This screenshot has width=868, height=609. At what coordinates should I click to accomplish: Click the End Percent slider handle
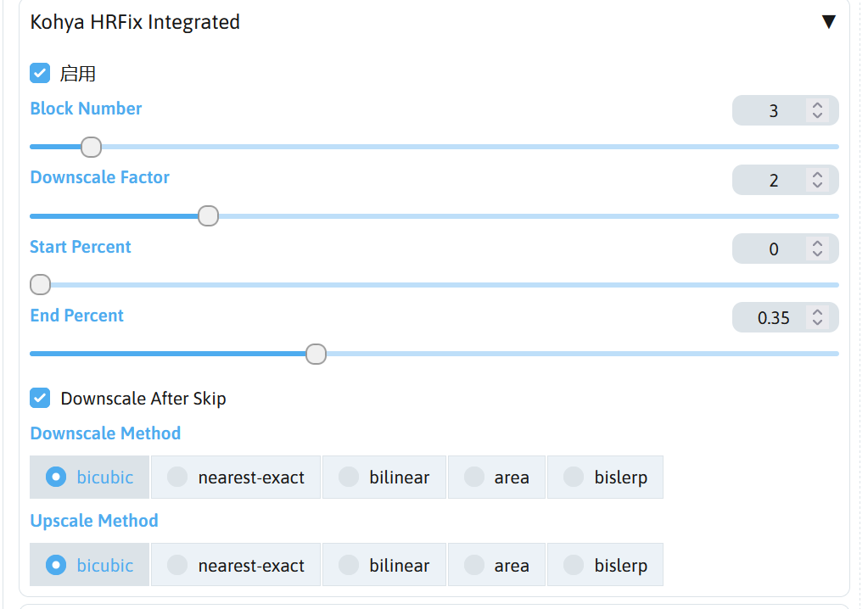316,354
